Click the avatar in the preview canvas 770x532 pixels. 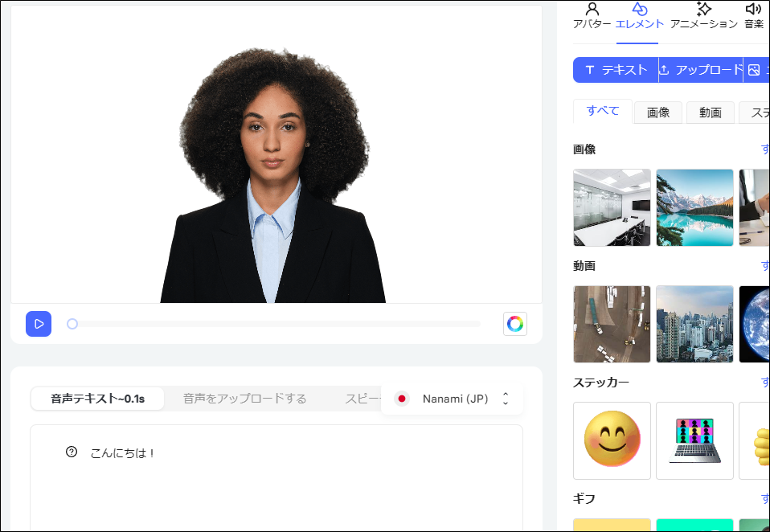(x=273, y=176)
